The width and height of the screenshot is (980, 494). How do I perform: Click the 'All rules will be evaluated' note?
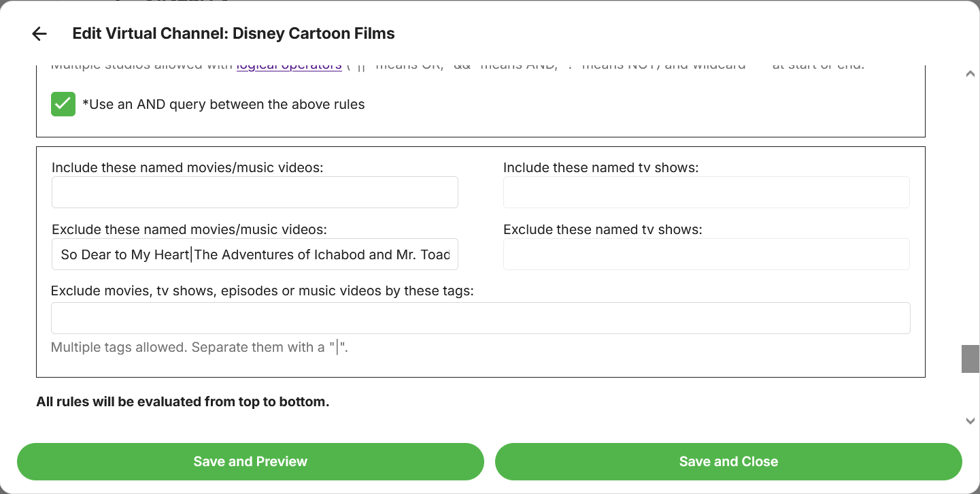point(182,402)
